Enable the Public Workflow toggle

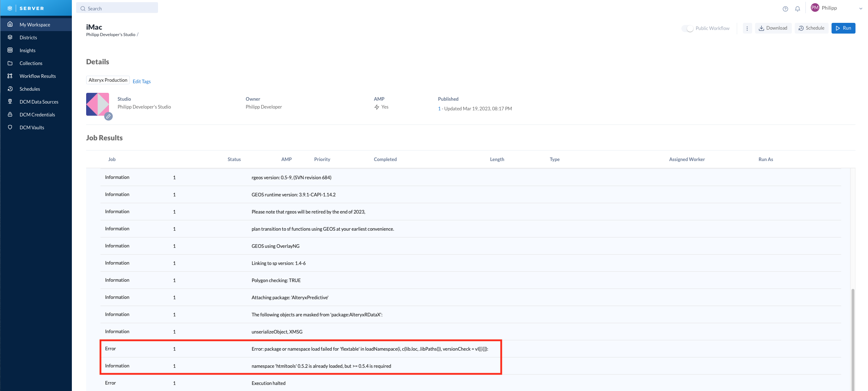pyautogui.click(x=688, y=28)
